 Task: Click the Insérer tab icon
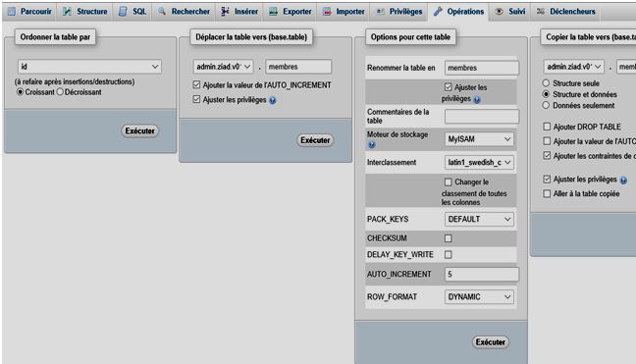pyautogui.click(x=225, y=12)
